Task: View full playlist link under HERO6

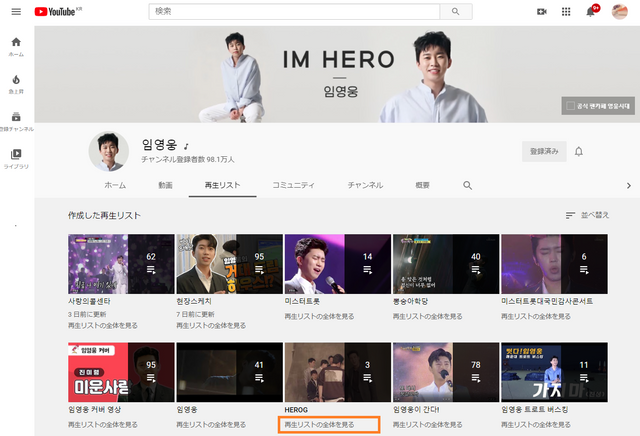Action: coord(319,425)
